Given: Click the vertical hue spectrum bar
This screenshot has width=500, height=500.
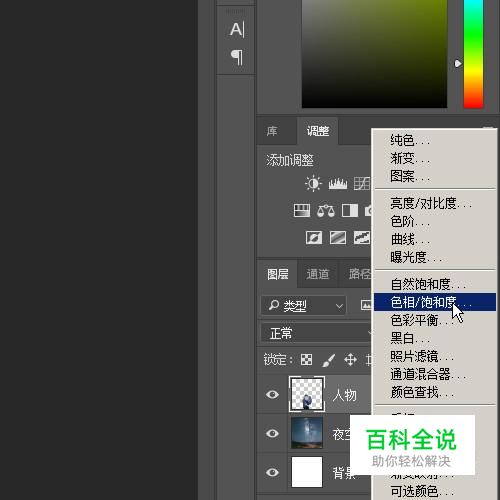Looking at the screenshot, I should tap(473, 54).
